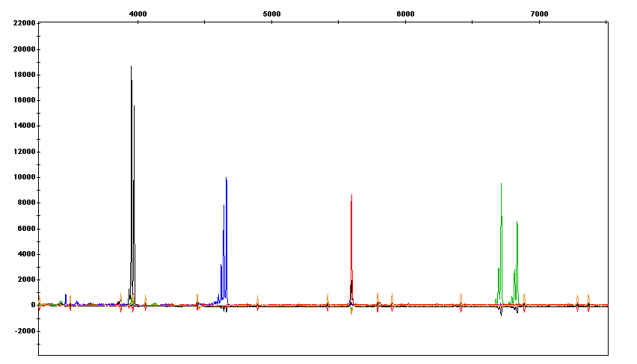
Task: Click the 14000 y-axis label
Action: point(25,126)
